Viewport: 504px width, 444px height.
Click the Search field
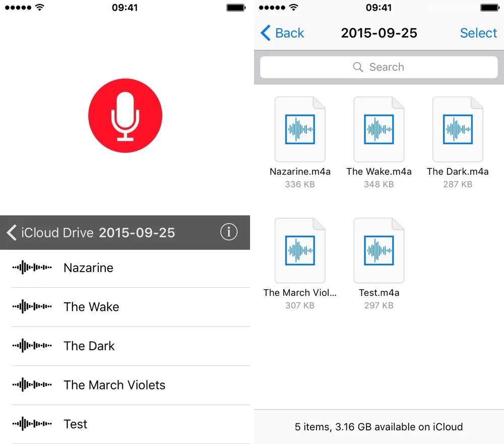point(379,67)
